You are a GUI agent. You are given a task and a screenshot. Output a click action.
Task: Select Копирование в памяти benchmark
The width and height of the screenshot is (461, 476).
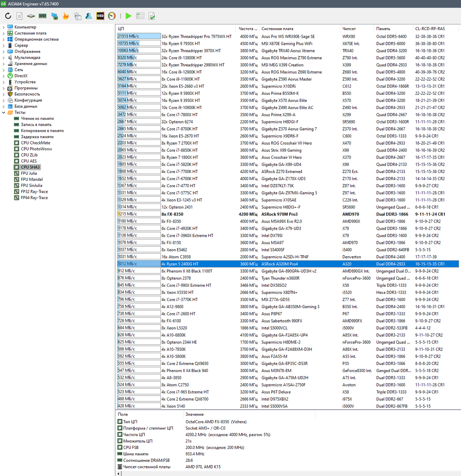(x=42, y=131)
